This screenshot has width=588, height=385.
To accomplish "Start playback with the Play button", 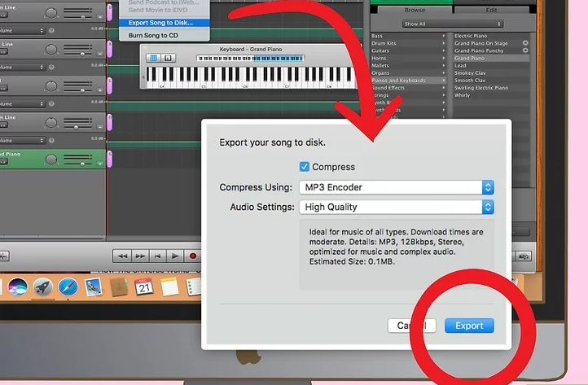I will tap(175, 256).
